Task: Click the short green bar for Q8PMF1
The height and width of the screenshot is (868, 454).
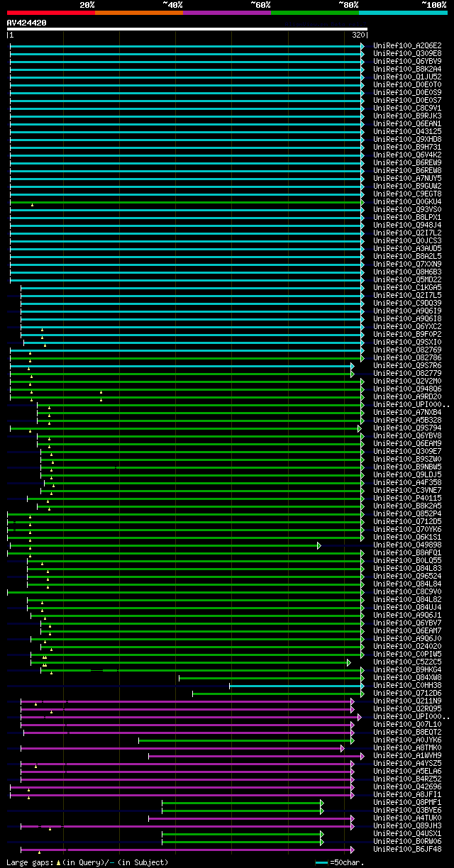Action: [x=243, y=802]
